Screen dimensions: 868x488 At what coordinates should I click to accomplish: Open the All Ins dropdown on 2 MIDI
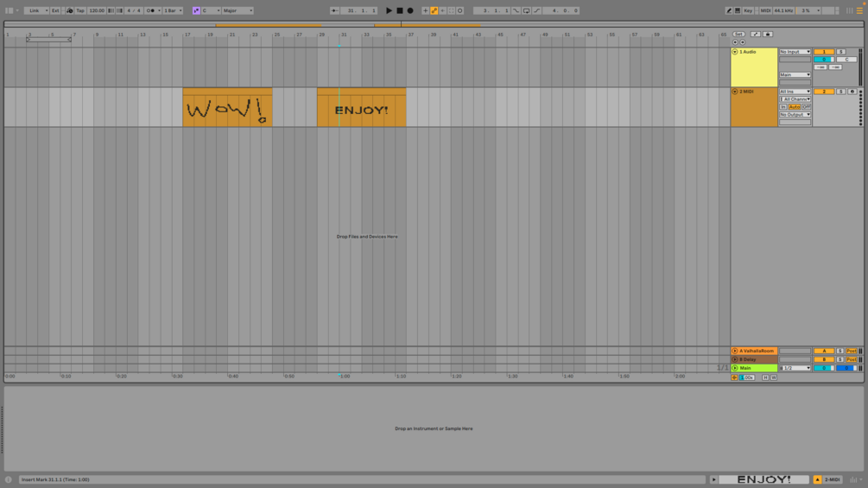(x=795, y=92)
